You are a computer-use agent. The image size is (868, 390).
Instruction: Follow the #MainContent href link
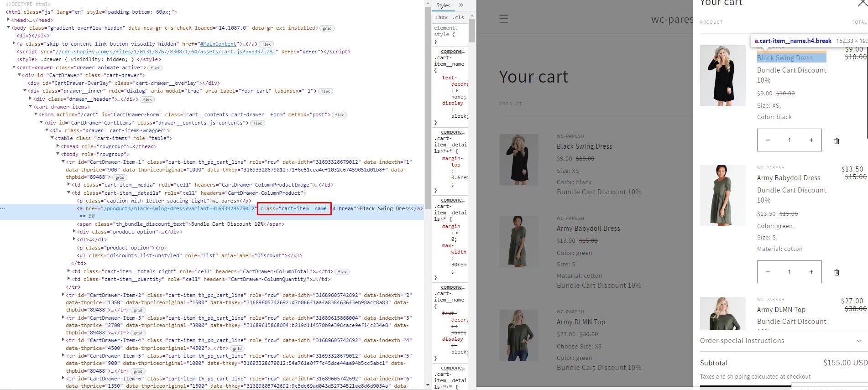[218, 44]
